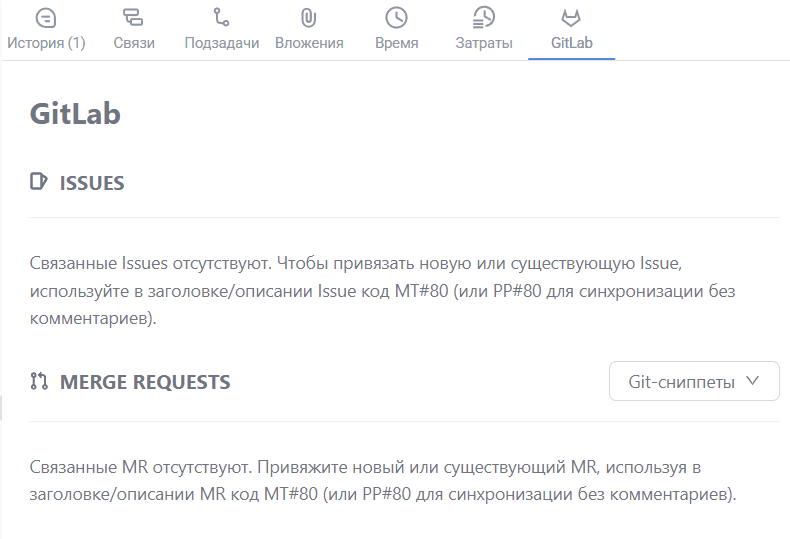Click the История speech bubble icon

(46, 18)
